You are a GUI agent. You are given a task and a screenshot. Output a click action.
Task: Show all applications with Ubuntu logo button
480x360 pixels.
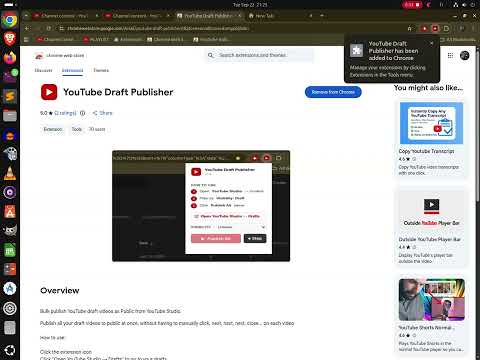pyautogui.click(x=10, y=350)
